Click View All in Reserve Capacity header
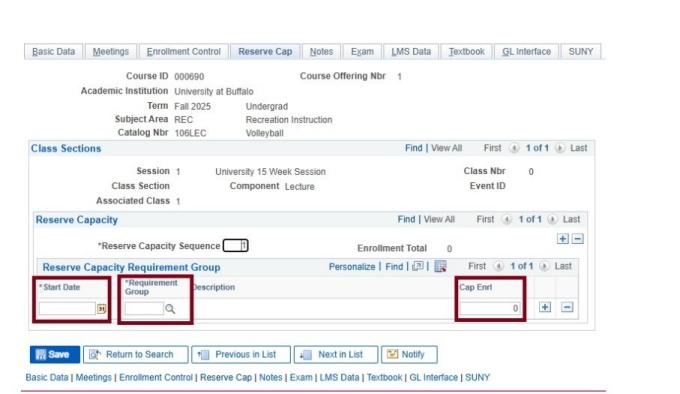Image resolution: width=680 pixels, height=394 pixels. pyautogui.click(x=439, y=219)
